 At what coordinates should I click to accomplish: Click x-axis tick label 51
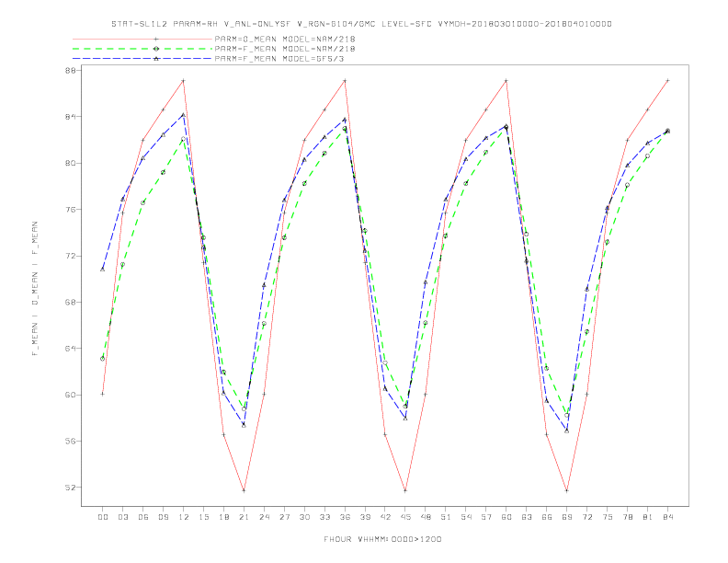pyautogui.click(x=446, y=517)
